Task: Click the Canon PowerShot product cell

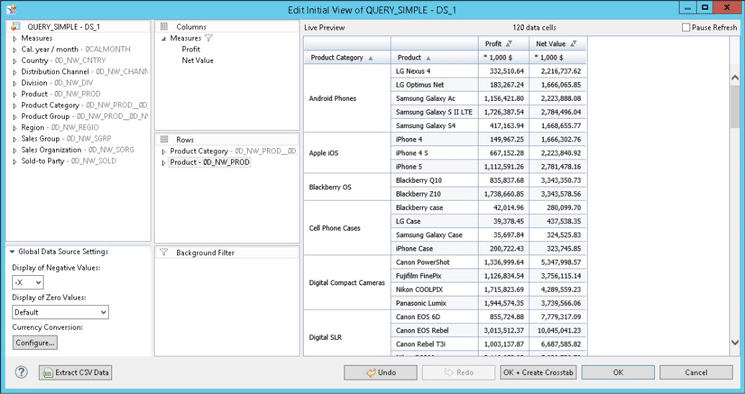Action: (434, 262)
